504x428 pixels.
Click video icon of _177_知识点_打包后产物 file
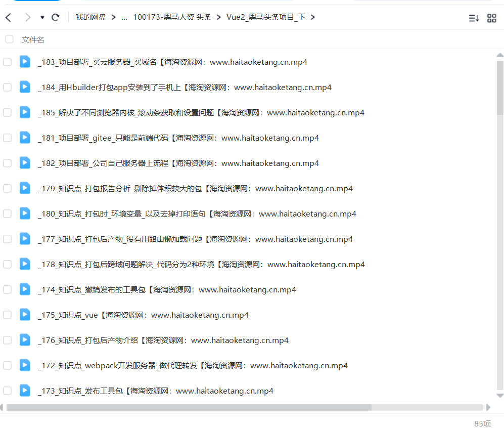pyautogui.click(x=25, y=239)
